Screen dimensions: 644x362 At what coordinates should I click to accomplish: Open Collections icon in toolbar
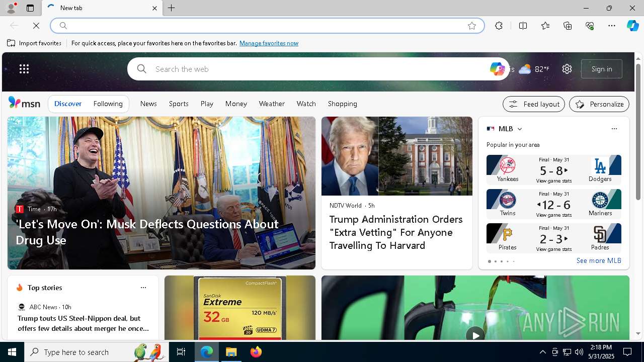[x=568, y=26]
